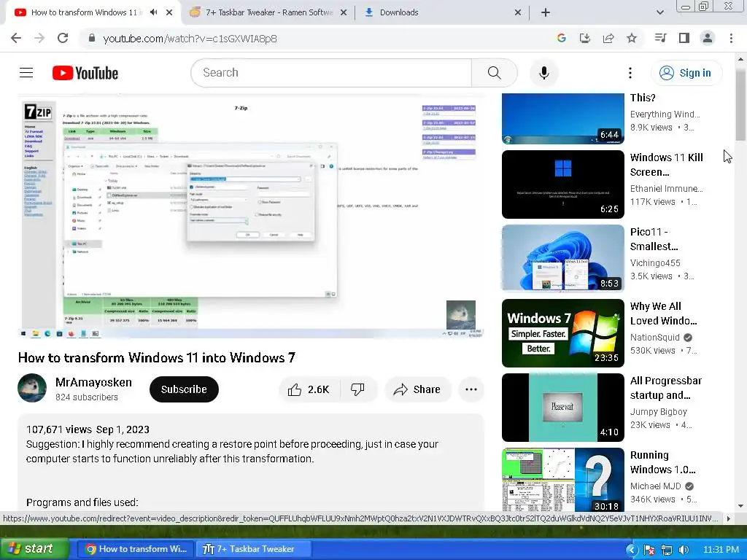The image size is (747, 560).
Task: Click the system tray volume icon
Action: [683, 550]
